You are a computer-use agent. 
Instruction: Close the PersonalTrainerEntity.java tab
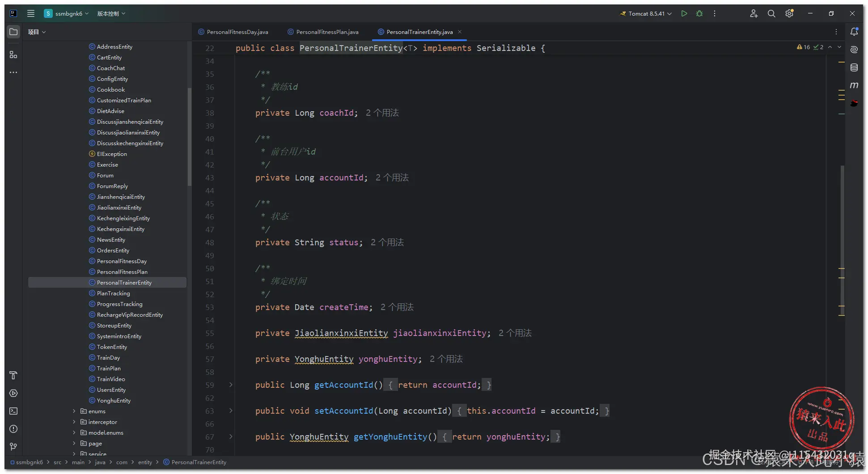click(x=460, y=32)
